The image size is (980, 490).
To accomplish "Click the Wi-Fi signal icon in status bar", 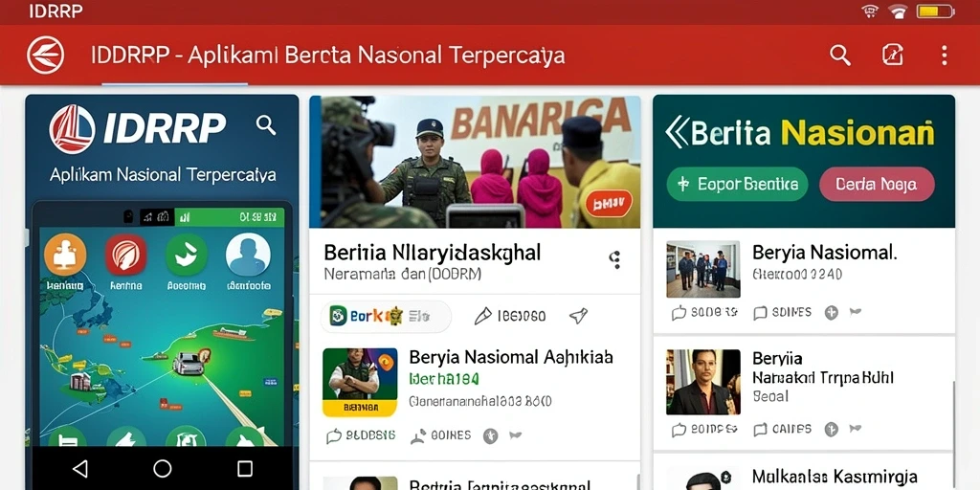I will 898,11.
